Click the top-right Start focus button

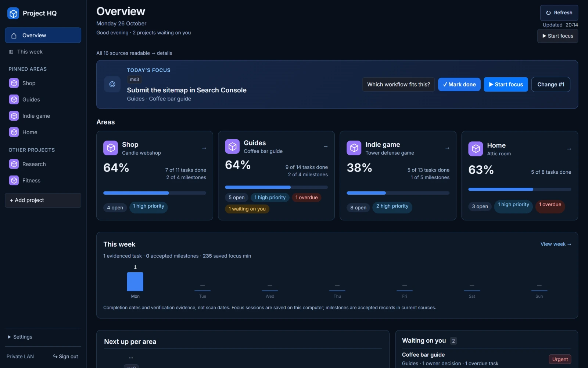tap(557, 36)
